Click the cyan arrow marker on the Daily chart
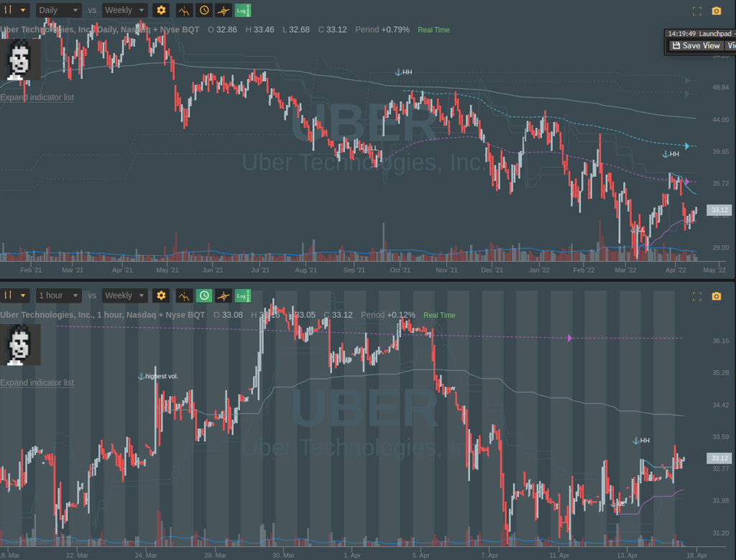This screenshot has height=560, width=736. point(686,146)
